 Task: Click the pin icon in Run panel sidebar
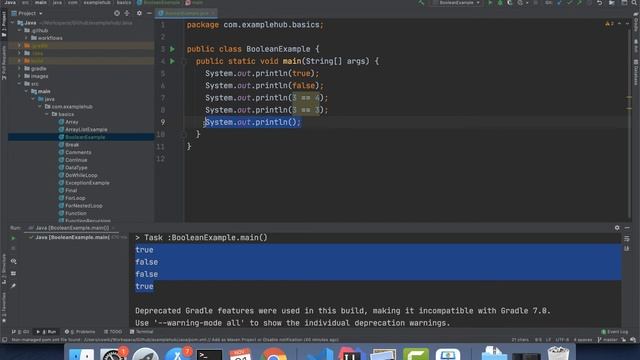point(13,286)
